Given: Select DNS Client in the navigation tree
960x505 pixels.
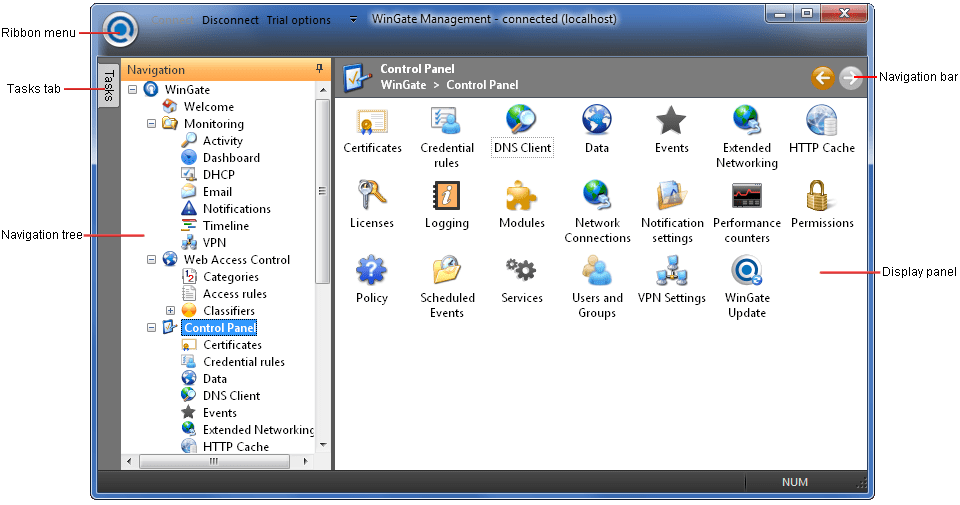Looking at the screenshot, I should click(231, 395).
